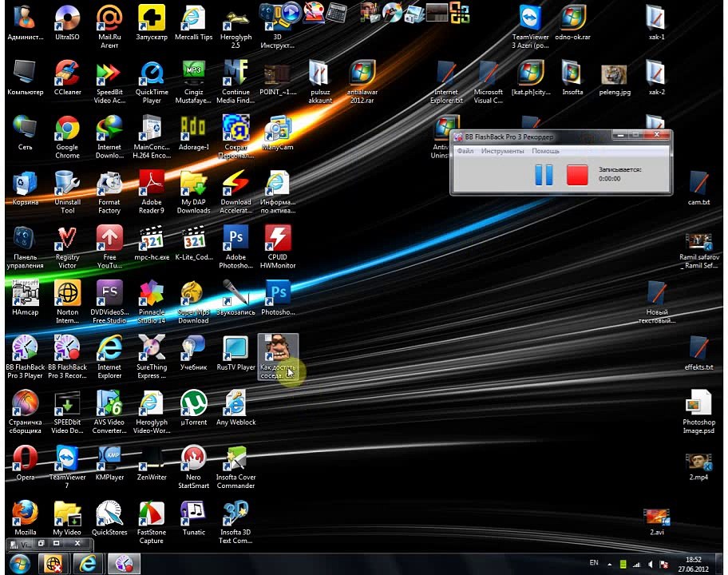The width and height of the screenshot is (728, 575).
Task: Select the odno-ok.rar archive
Action: tap(572, 23)
